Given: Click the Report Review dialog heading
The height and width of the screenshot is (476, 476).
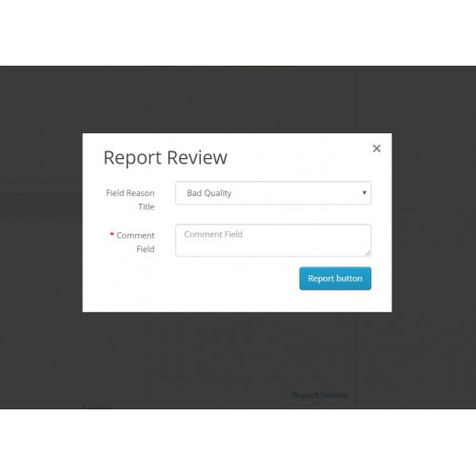Looking at the screenshot, I should coord(166,157).
